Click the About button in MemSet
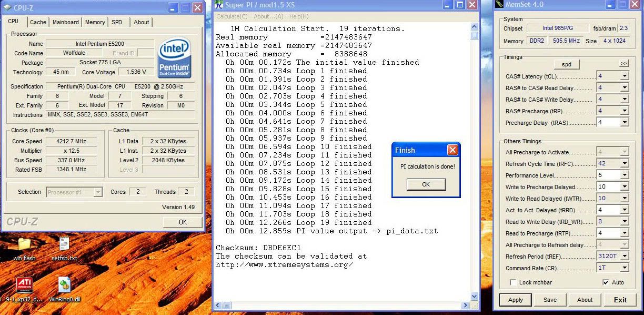644x315 pixels. [x=585, y=300]
